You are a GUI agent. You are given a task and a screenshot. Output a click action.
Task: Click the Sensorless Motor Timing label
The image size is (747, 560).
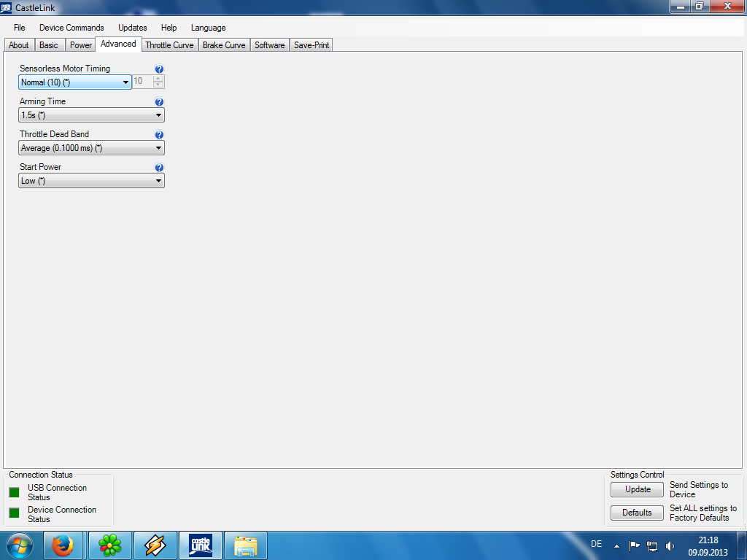pyautogui.click(x=65, y=69)
